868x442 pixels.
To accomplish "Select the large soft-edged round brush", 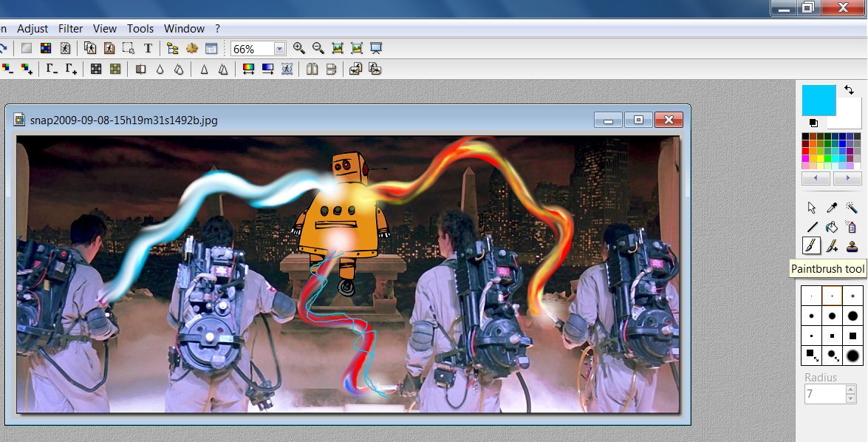I will pyautogui.click(x=852, y=355).
